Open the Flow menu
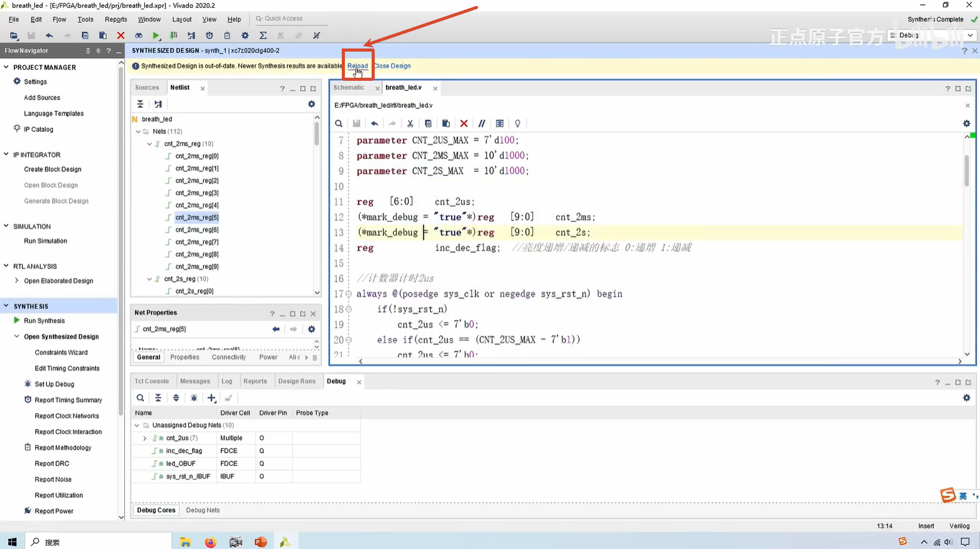 click(x=59, y=19)
